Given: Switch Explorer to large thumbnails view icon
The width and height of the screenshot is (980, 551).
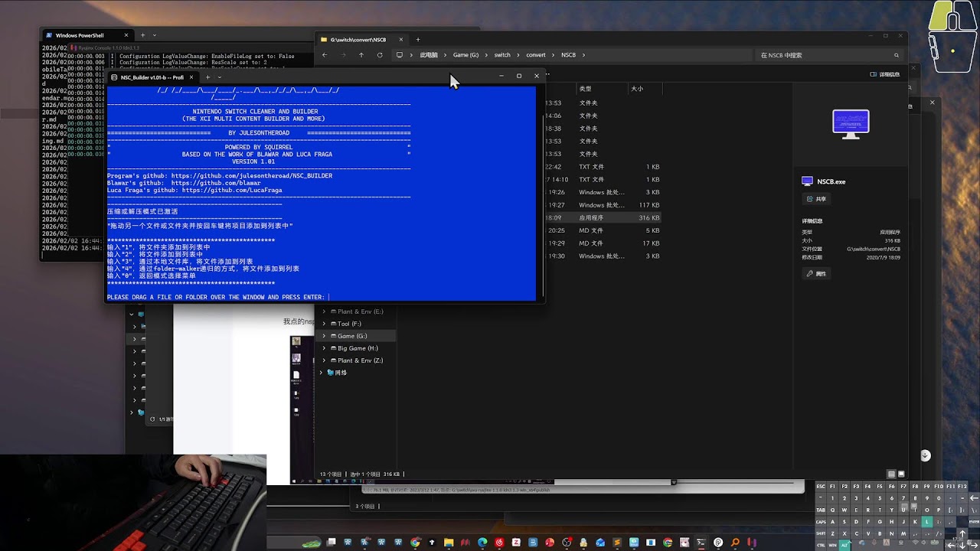Looking at the screenshot, I should click(x=901, y=474).
